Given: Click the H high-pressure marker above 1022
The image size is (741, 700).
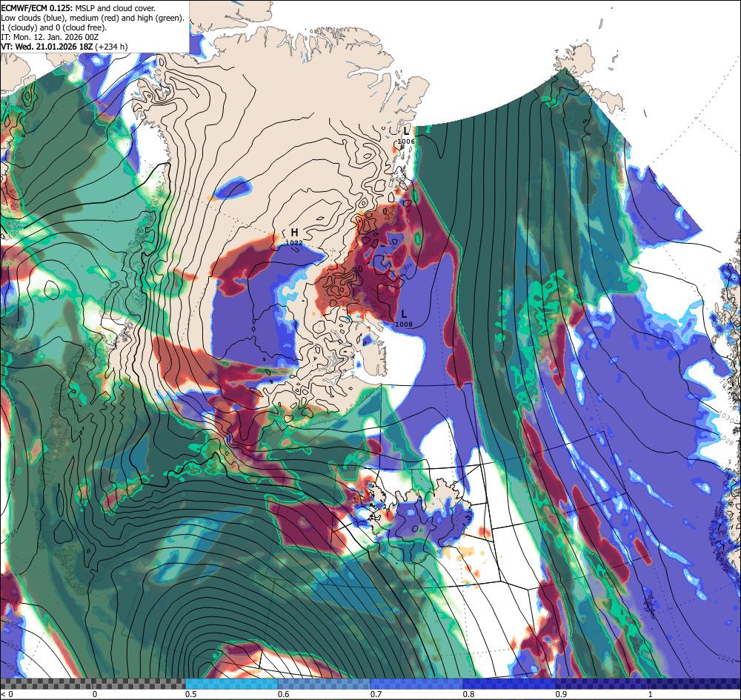Looking at the screenshot, I should (294, 233).
